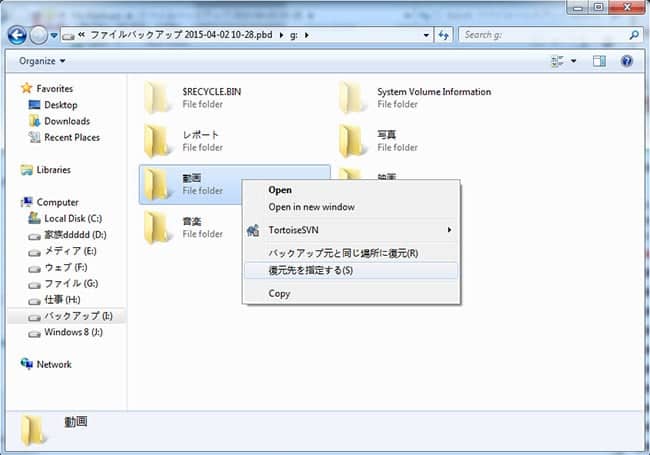Screen dimensions: 650x455
Task: Click the Downloads folder icon in sidebar
Action: [34, 121]
